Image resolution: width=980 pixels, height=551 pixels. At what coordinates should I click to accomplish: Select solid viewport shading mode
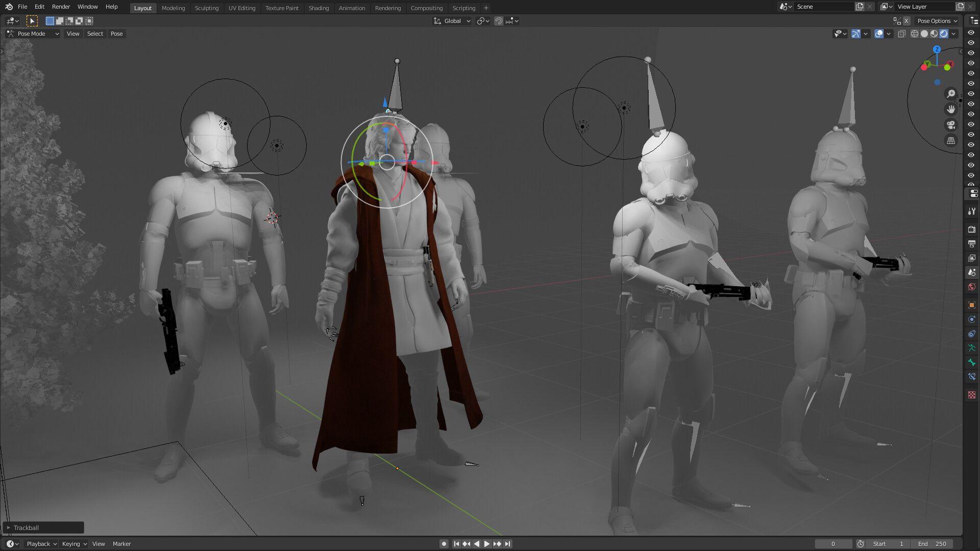pos(924,34)
